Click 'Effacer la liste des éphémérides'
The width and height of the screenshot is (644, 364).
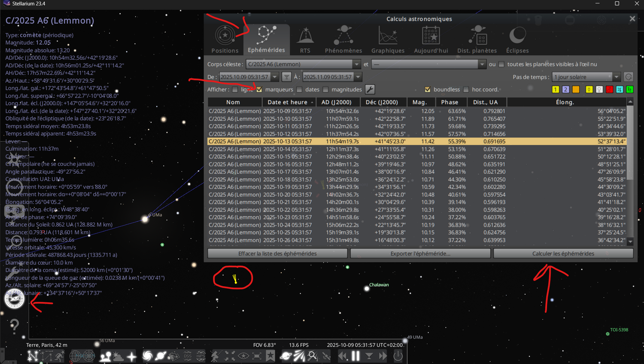click(277, 254)
